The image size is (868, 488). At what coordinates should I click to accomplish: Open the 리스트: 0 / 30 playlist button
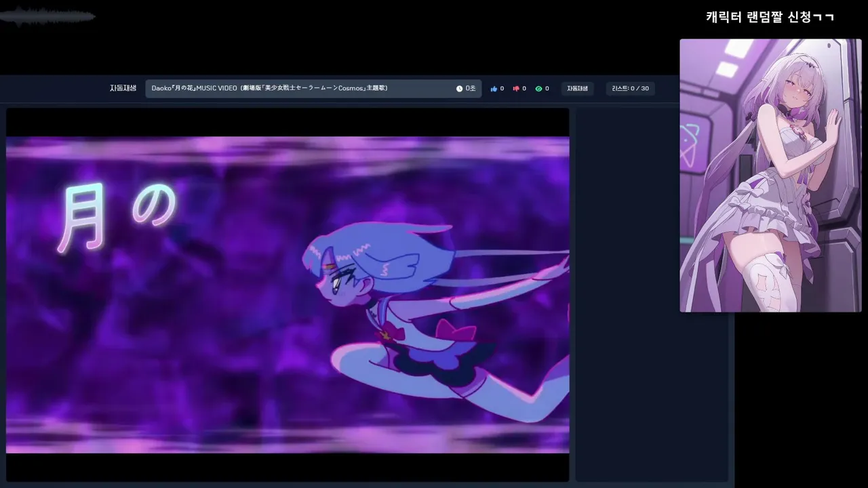pyautogui.click(x=630, y=89)
